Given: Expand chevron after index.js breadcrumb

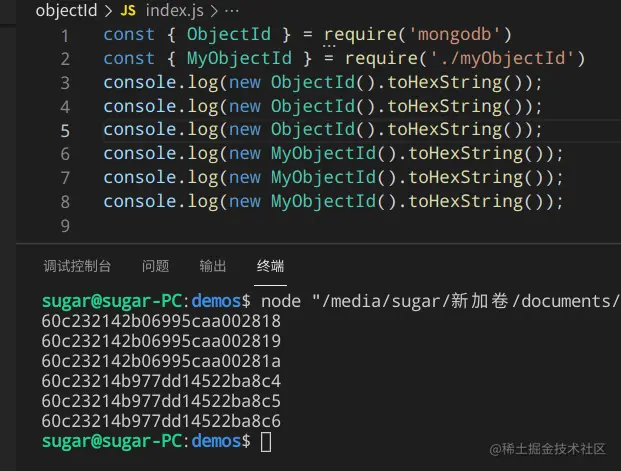Looking at the screenshot, I should point(214,11).
